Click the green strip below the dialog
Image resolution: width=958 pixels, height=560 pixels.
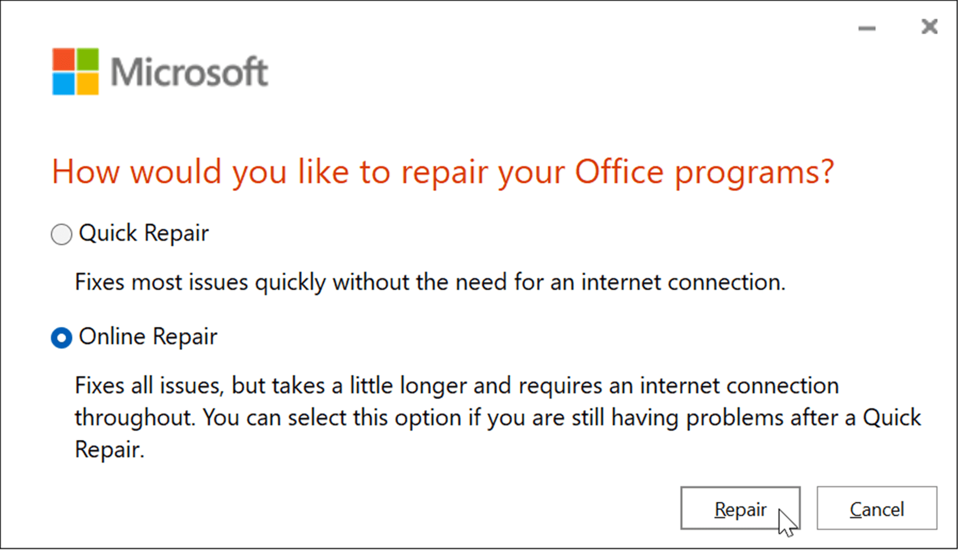(x=479, y=554)
